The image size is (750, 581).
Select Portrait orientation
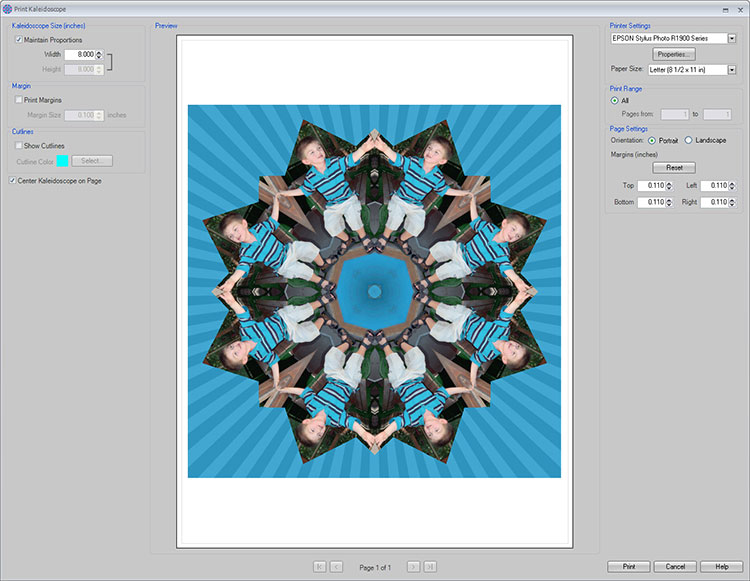[x=652, y=140]
